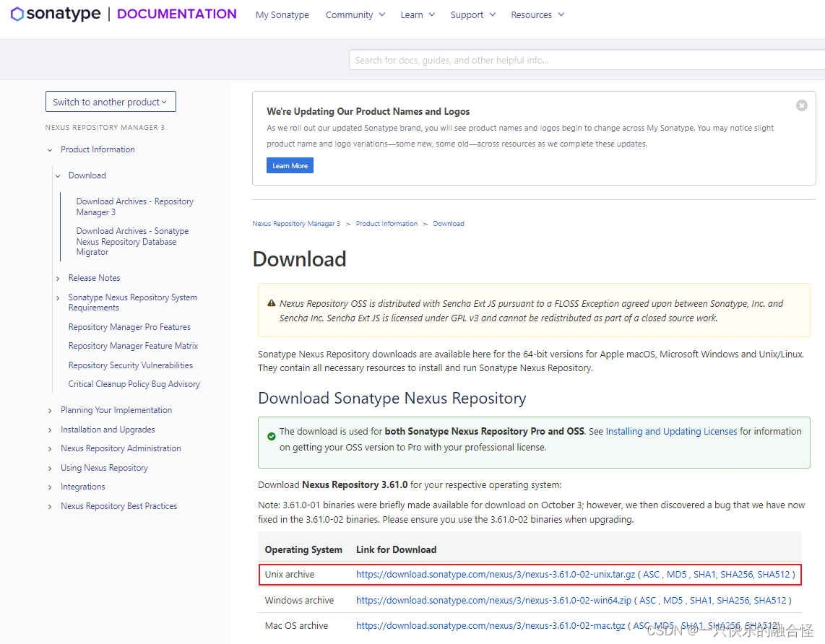Open ASC signature for Unix archive
This screenshot has width=825, height=644.
click(x=651, y=575)
